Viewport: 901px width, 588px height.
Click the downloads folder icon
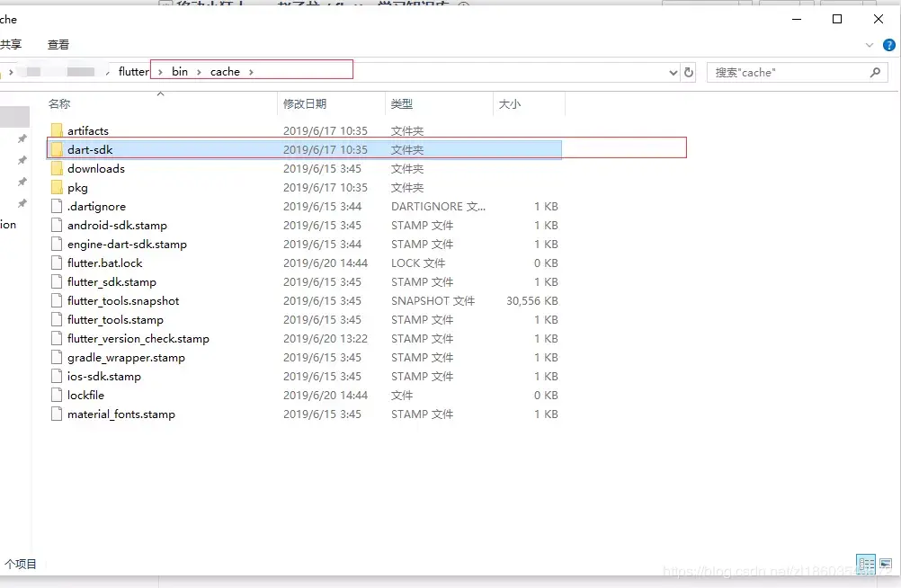[x=57, y=168]
